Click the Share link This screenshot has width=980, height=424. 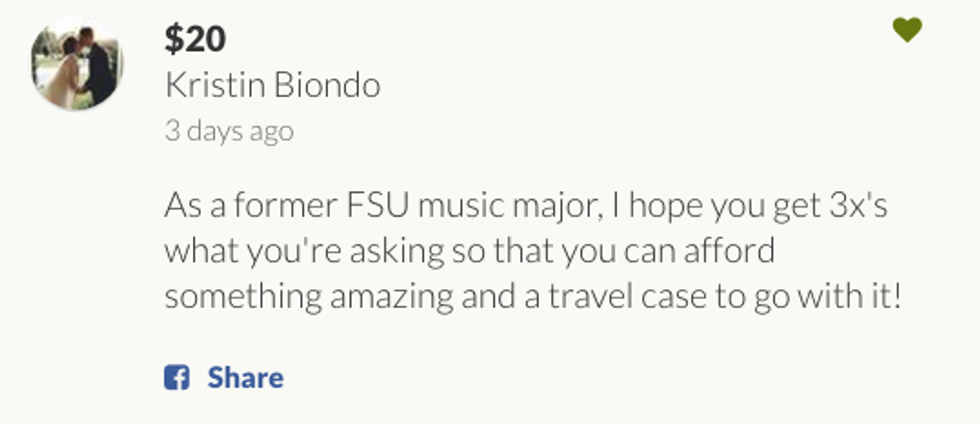click(x=245, y=378)
